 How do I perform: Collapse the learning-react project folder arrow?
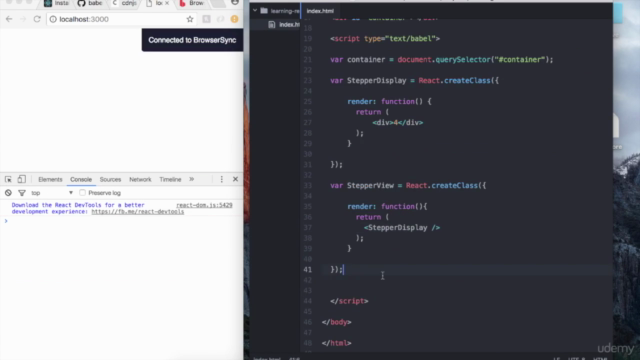pos(255,11)
